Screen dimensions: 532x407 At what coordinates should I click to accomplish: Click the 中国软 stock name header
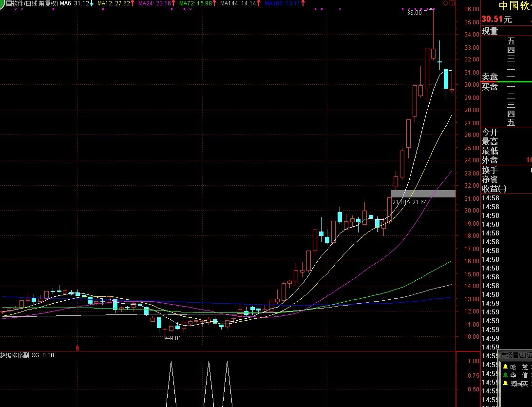click(x=515, y=6)
